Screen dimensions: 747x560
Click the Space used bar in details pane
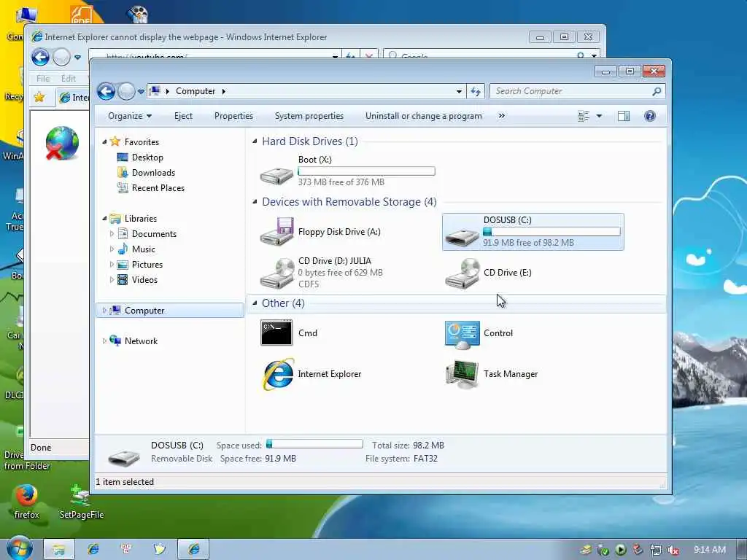(314, 444)
